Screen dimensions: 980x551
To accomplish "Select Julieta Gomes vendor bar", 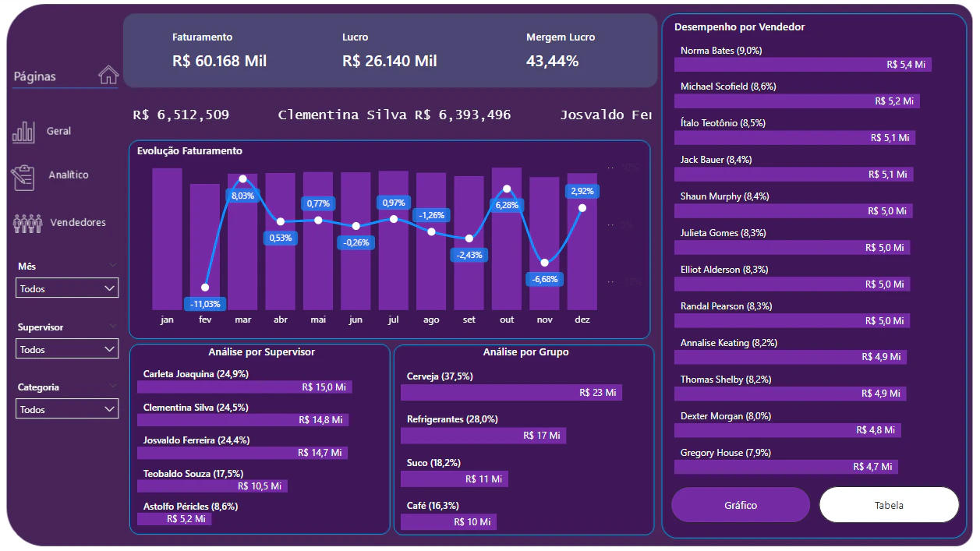I will point(792,247).
